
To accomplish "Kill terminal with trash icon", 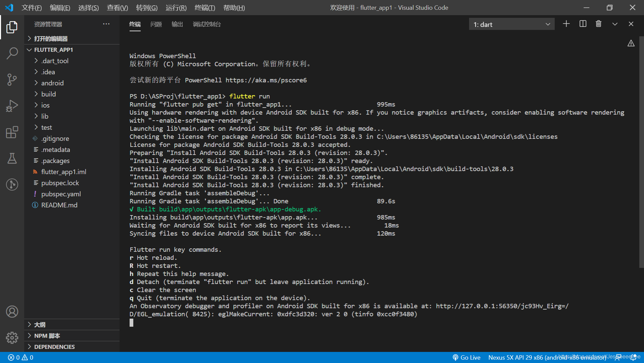I will click(x=599, y=24).
